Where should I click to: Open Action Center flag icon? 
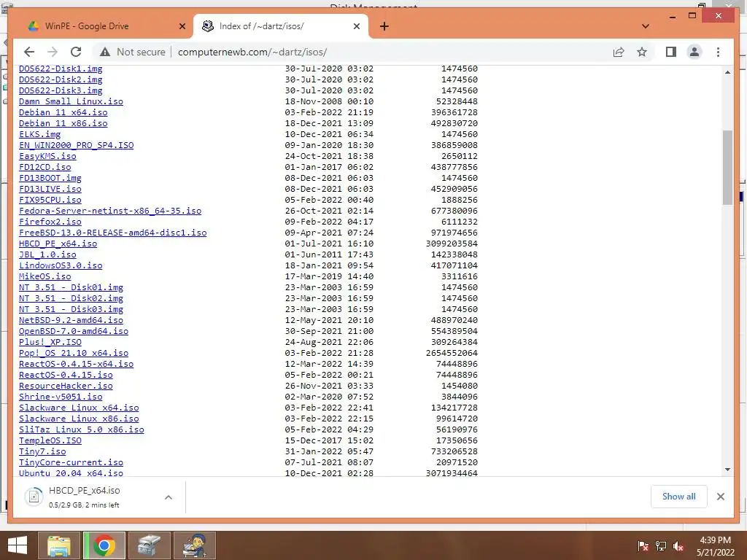(643, 546)
